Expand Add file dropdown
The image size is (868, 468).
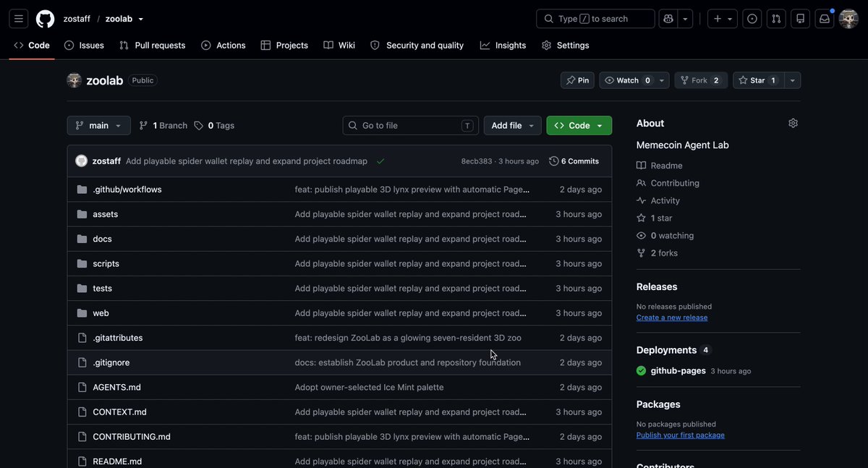click(x=513, y=125)
